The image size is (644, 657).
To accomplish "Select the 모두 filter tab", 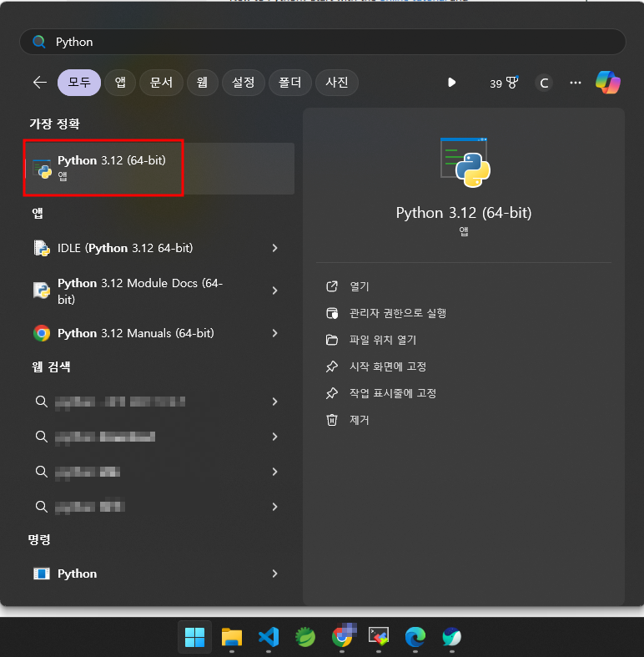I will 79,82.
